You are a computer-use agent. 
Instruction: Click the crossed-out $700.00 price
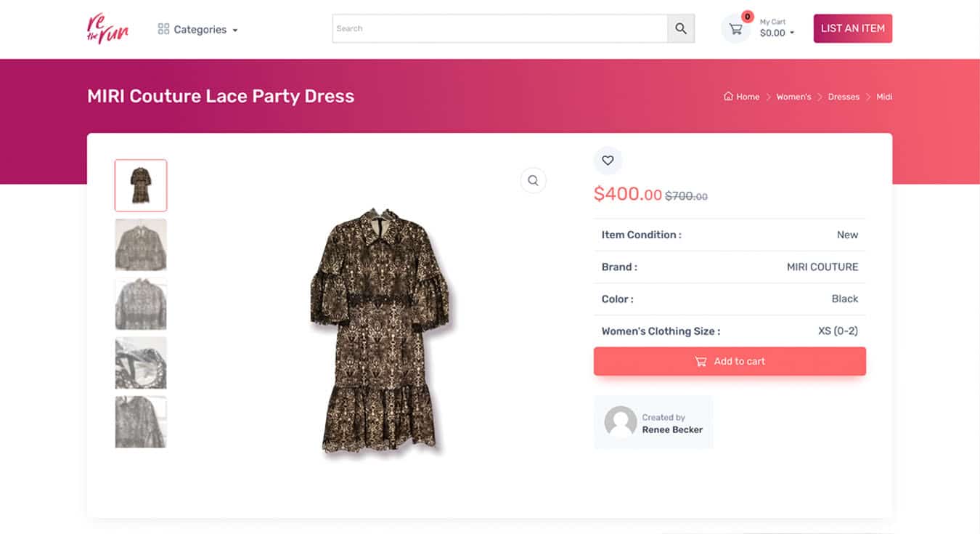click(x=687, y=196)
